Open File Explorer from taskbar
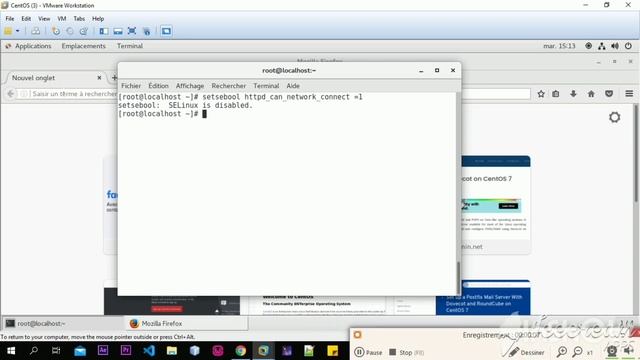 pyautogui.click(x=171, y=351)
